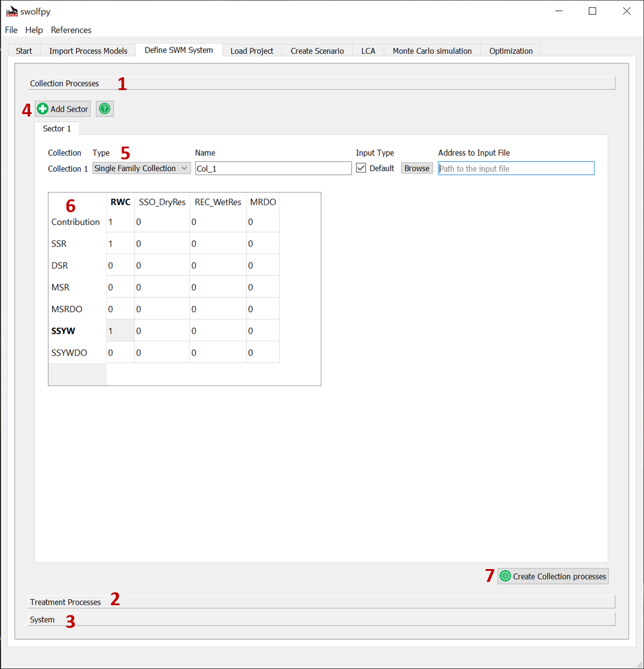Select the Contribution row header
The height and width of the screenshot is (669, 644).
(77, 222)
